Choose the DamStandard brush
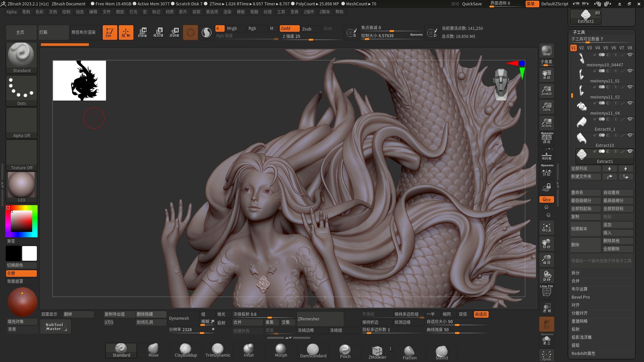 313,351
